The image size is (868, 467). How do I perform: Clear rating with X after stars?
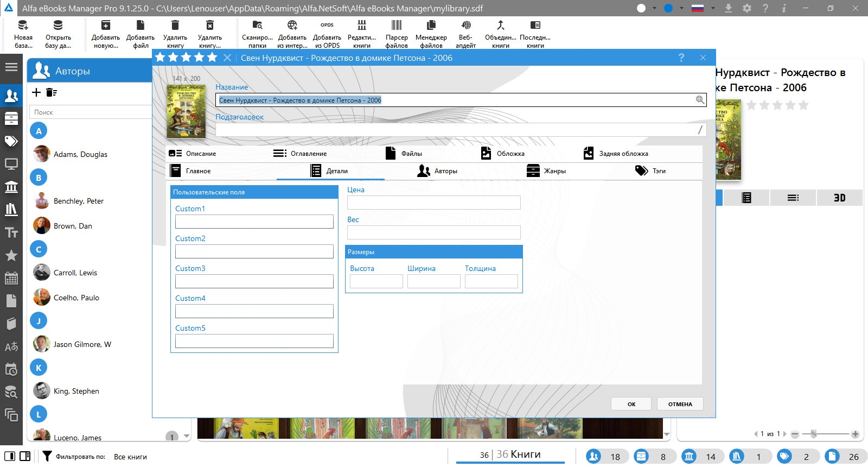click(x=227, y=58)
